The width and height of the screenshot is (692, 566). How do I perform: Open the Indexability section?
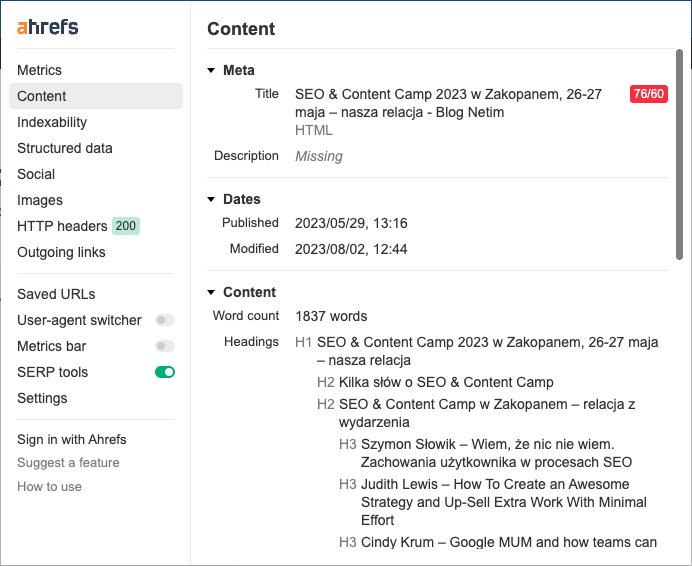pos(52,122)
